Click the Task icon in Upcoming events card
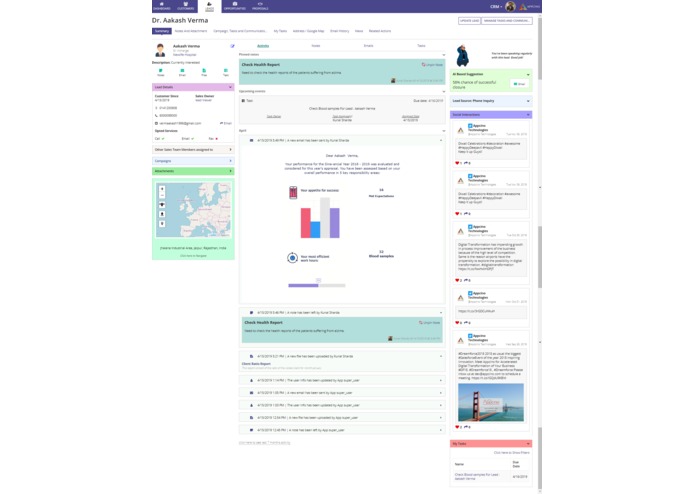This screenshot has height=494, width=695. point(243,101)
